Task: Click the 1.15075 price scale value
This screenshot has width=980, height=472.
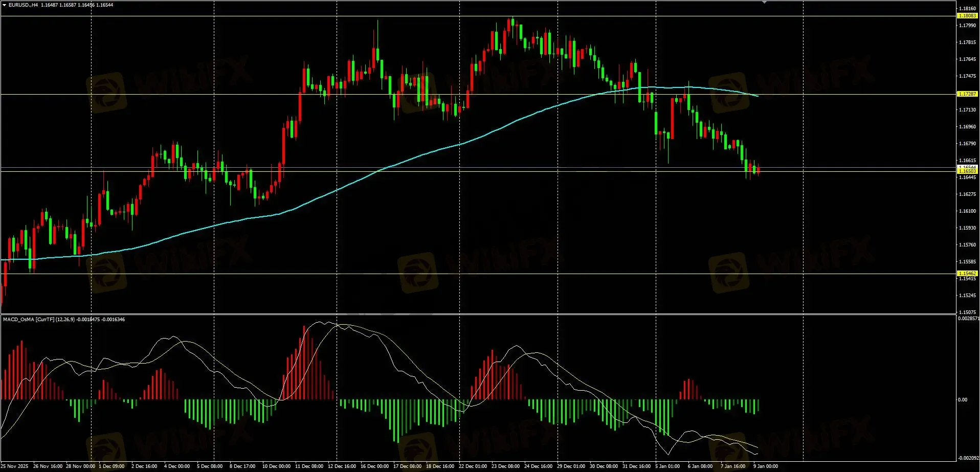Action: point(967,312)
